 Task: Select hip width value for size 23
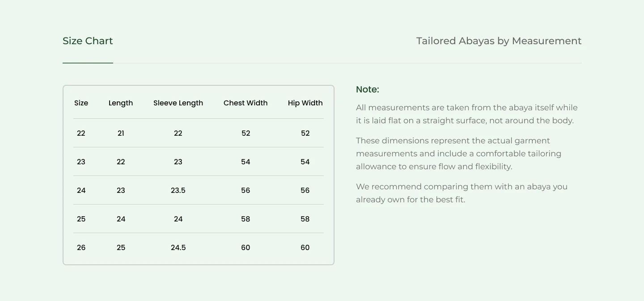[x=305, y=162]
